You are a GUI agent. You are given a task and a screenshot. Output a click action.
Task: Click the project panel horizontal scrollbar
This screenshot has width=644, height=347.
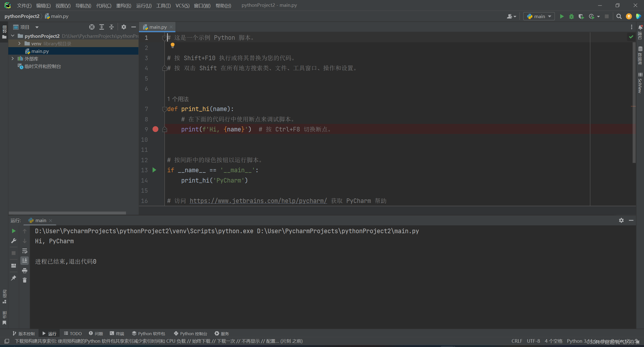(67, 213)
